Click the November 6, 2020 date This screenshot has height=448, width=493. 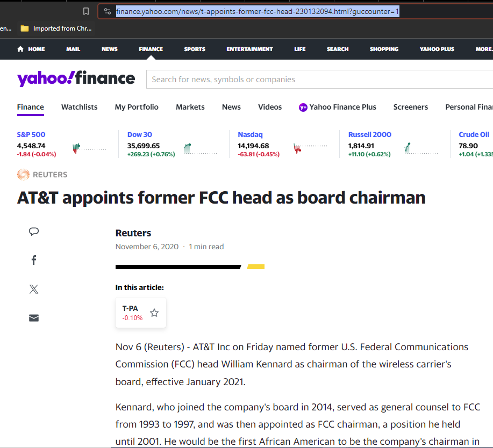point(147,247)
